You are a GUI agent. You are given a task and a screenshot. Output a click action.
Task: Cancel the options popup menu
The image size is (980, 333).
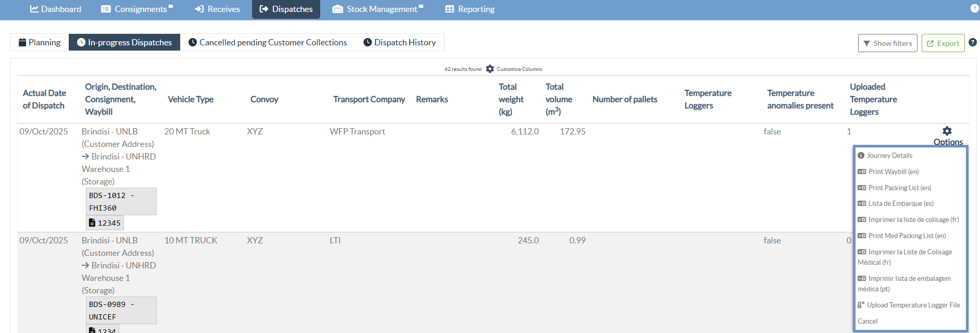(x=868, y=321)
